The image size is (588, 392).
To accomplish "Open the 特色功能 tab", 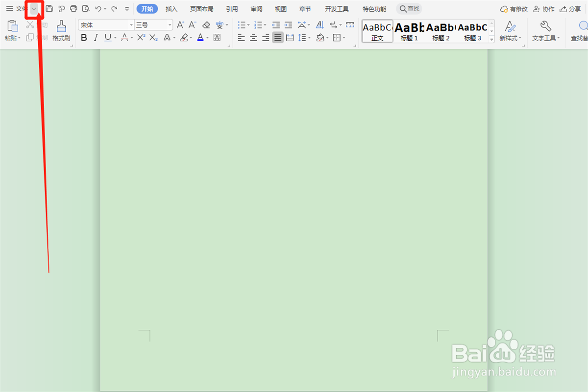I will click(374, 9).
